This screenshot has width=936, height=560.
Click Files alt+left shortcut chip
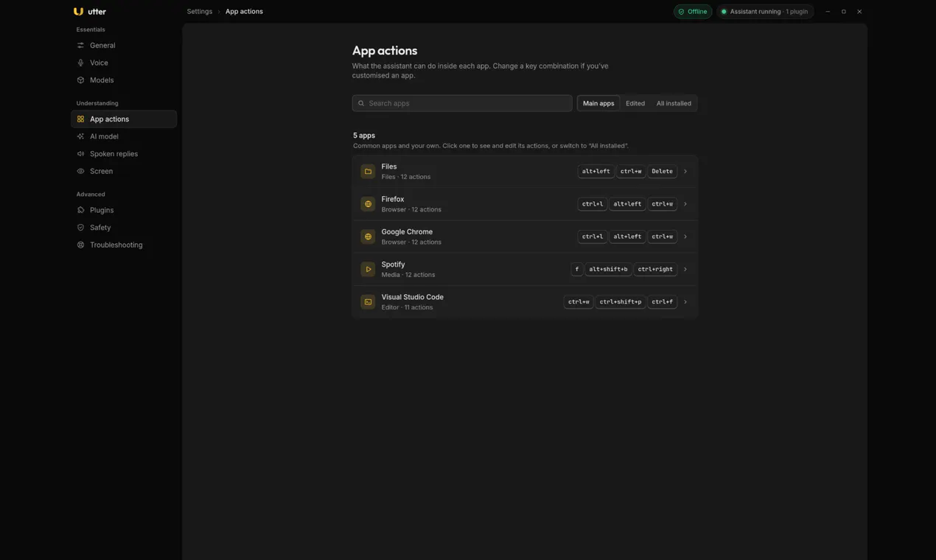pyautogui.click(x=596, y=172)
